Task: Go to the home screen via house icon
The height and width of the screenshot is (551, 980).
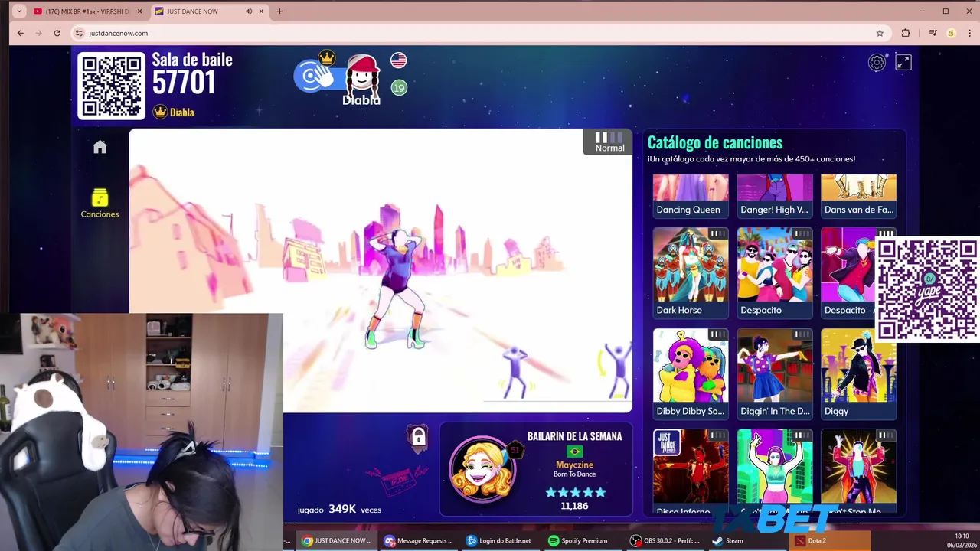Action: [100, 147]
